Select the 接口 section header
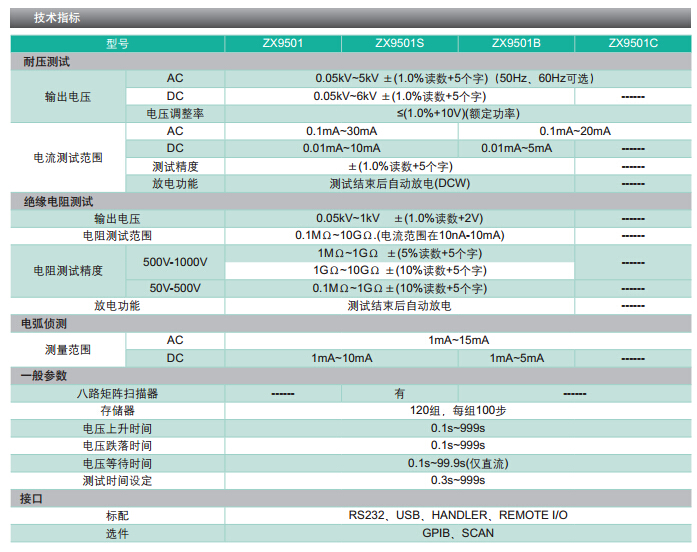The height and width of the screenshot is (552, 697). 32,498
